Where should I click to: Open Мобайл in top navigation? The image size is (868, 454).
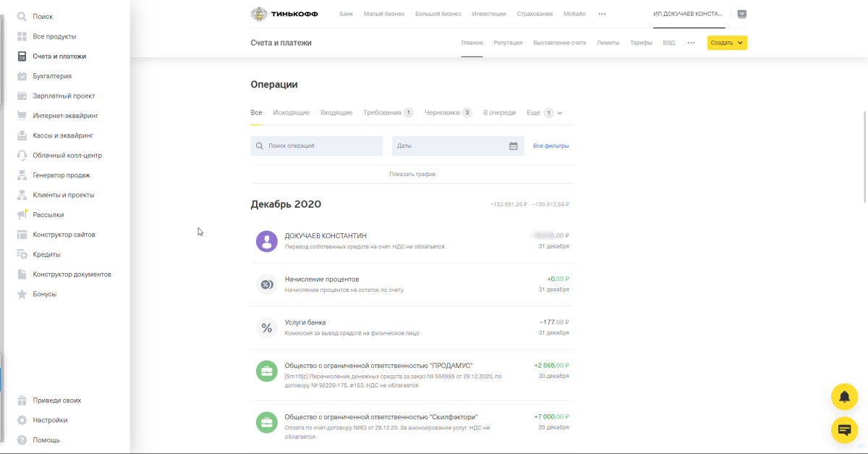(574, 14)
